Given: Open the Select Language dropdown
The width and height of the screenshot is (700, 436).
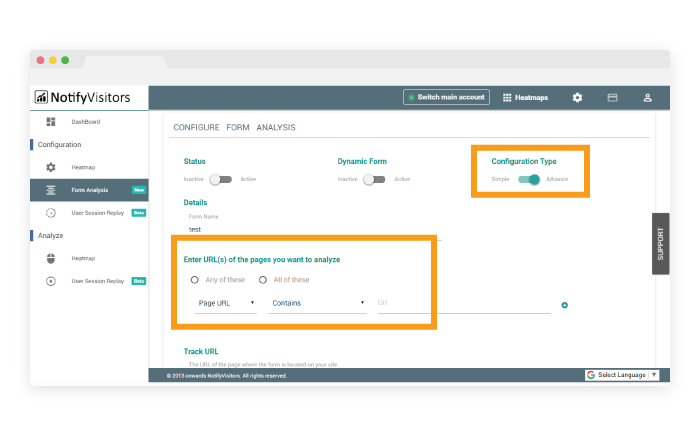Looking at the screenshot, I should (x=622, y=375).
